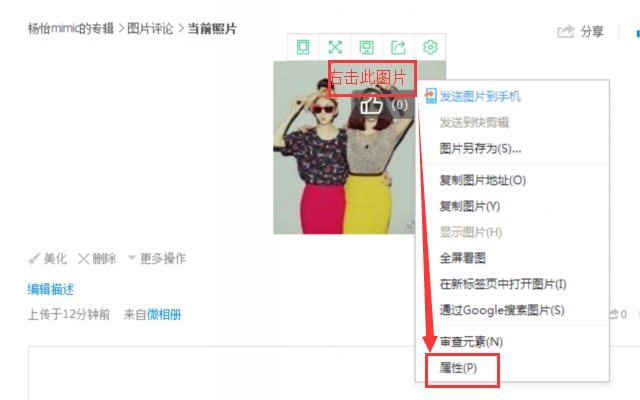Click the green save disk icon
Screen dimensions: 640x400
tap(367, 47)
